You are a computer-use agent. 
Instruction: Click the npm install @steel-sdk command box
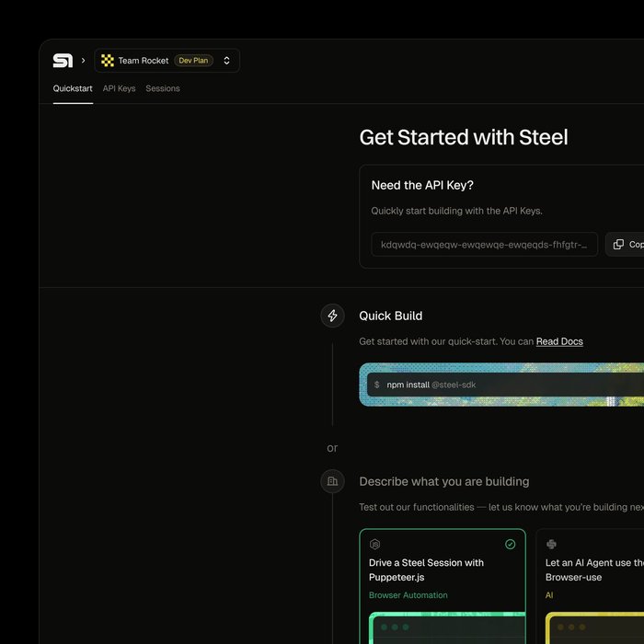tap(505, 385)
